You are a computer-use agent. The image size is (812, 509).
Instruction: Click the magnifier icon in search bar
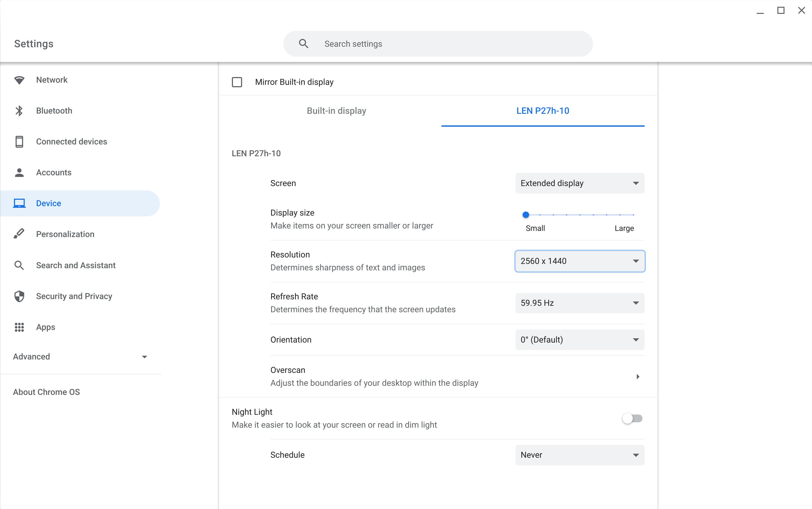[x=303, y=44]
